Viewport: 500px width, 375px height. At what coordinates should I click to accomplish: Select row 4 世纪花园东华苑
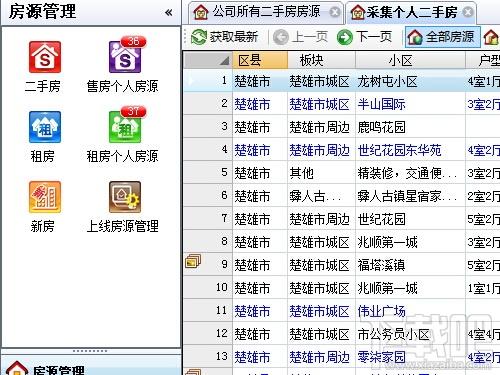[x=410, y=150]
